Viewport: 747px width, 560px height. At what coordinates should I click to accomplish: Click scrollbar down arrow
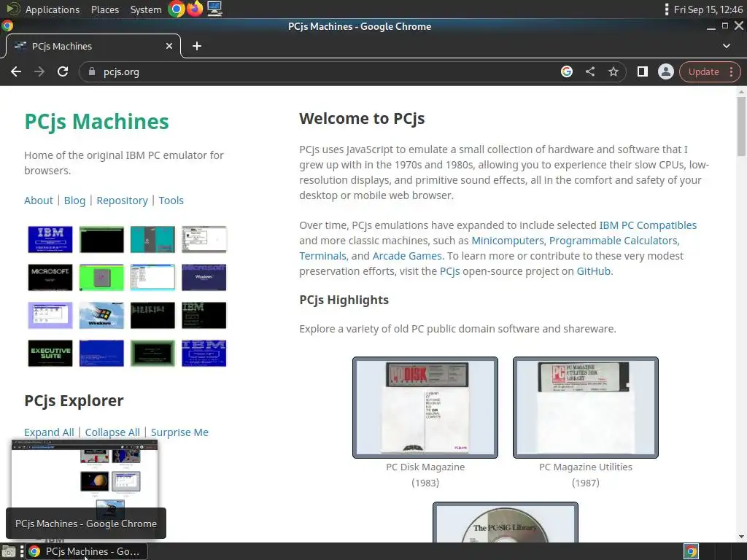(x=741, y=537)
